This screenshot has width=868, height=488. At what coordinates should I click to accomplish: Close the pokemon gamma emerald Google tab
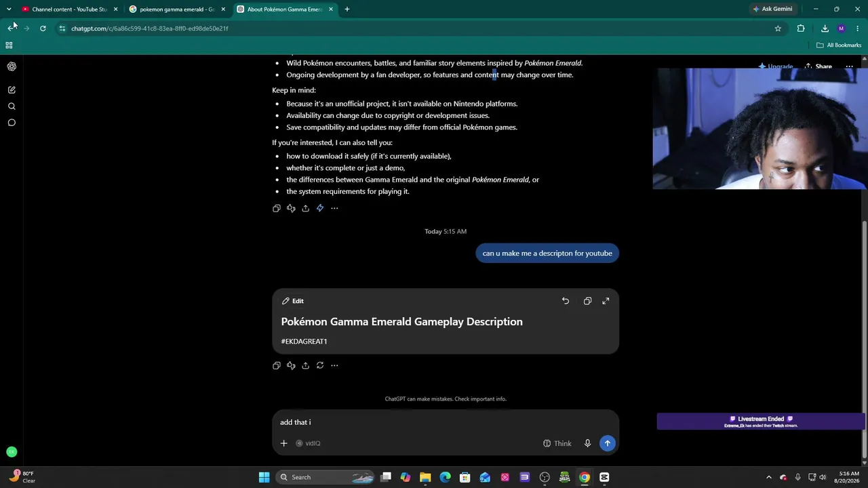click(x=223, y=9)
